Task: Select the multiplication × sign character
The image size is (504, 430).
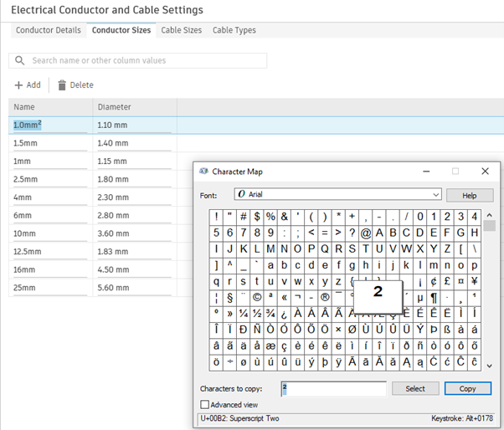Action: [338, 330]
